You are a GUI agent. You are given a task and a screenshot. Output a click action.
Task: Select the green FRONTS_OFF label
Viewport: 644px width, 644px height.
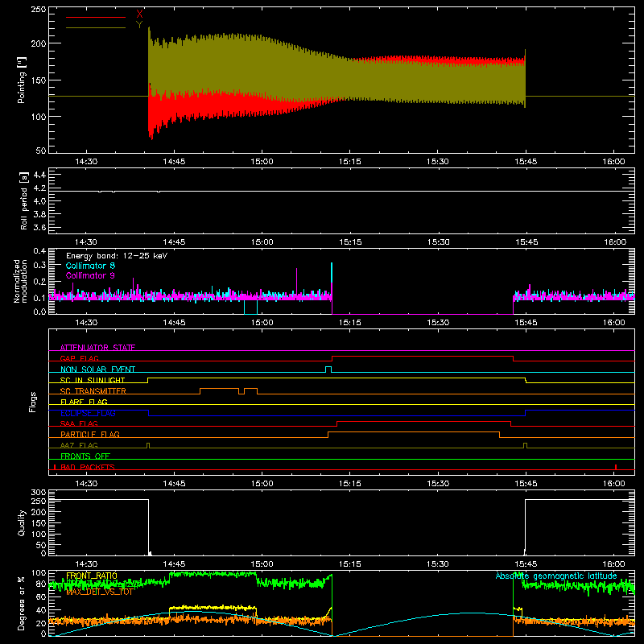pyautogui.click(x=85, y=456)
